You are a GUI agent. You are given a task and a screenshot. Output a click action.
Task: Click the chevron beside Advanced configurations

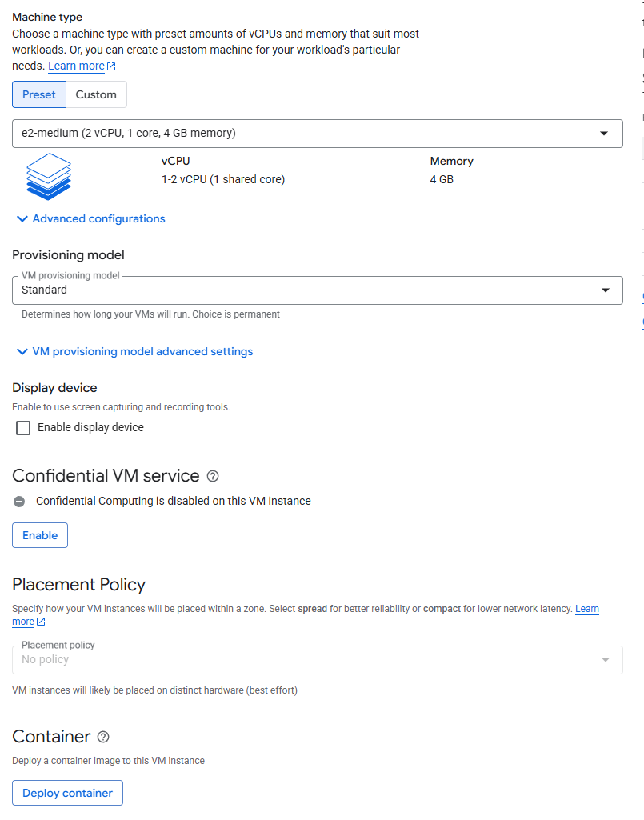point(22,219)
